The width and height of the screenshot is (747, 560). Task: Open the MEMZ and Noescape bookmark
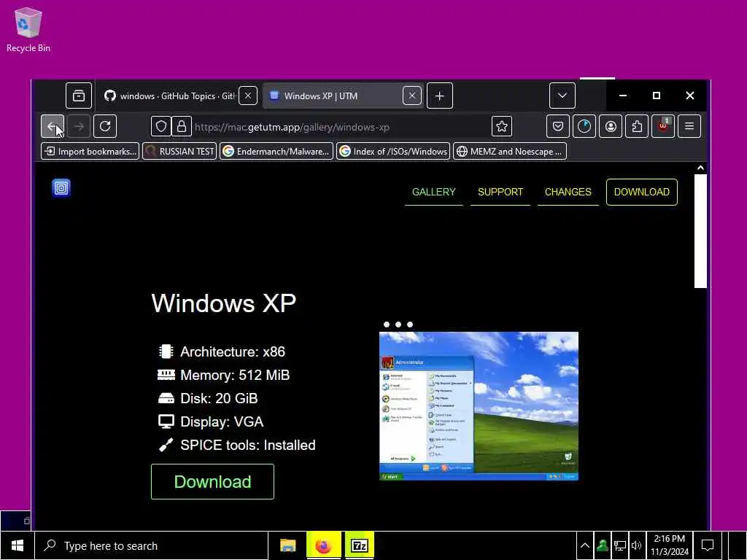(x=510, y=152)
